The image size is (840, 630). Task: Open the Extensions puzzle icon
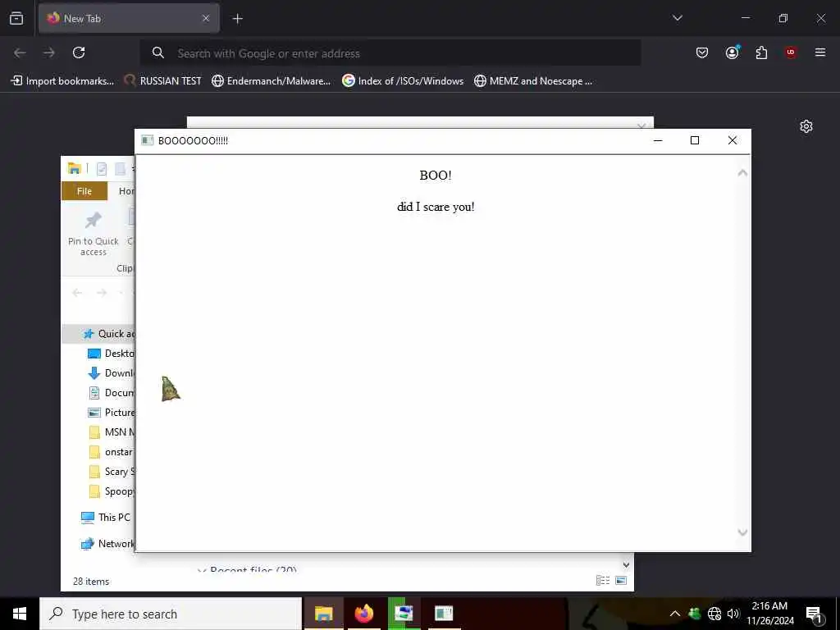pyautogui.click(x=761, y=52)
